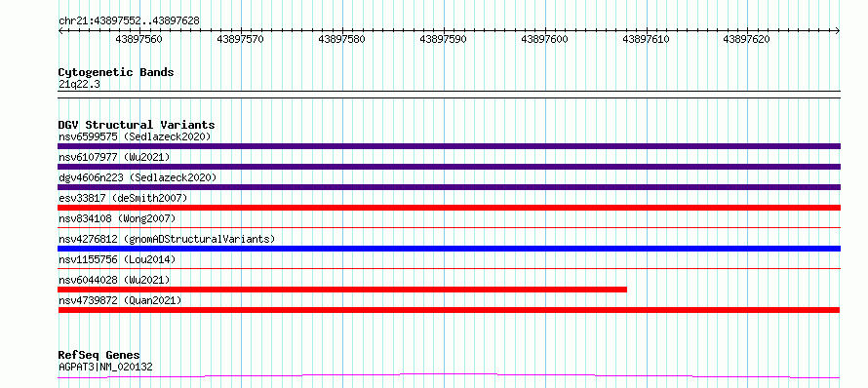Select the nsv4739872 red bar
868x388 pixels.
point(449,310)
